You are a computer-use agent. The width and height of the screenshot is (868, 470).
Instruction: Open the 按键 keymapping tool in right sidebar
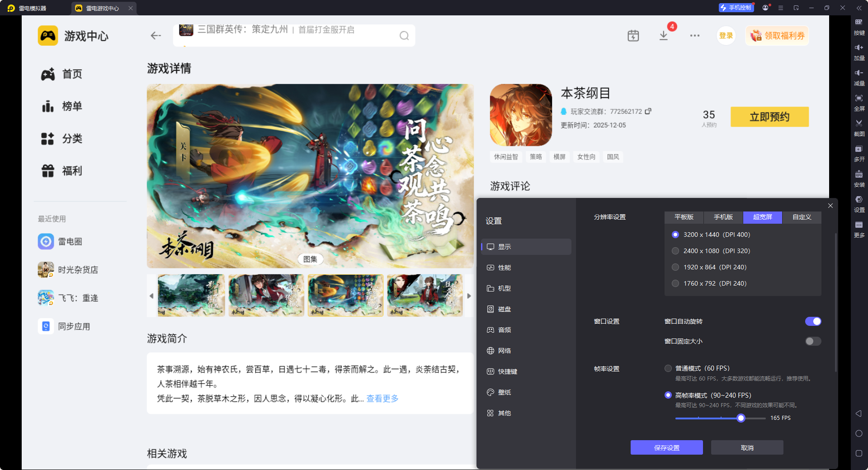point(859,27)
